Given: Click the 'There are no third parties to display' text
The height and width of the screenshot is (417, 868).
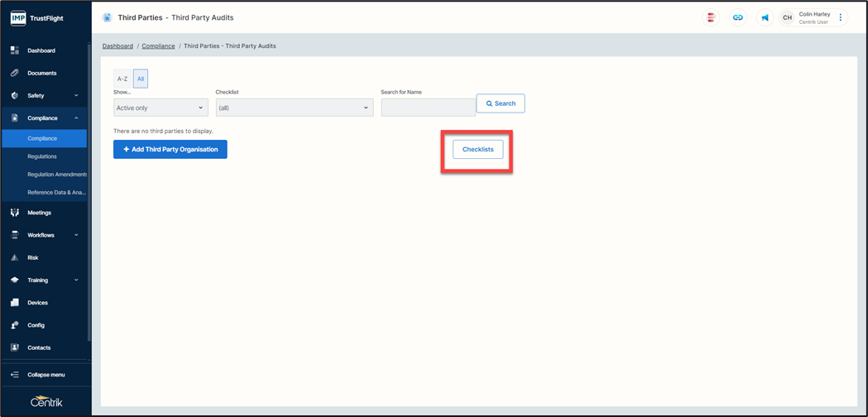Looking at the screenshot, I should [163, 132].
